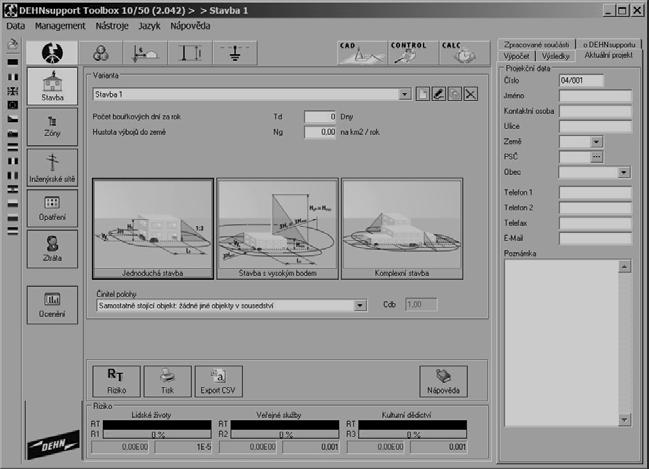Screen dimensions: 649x469
Task: Click the R2 Veřejné služby progress bar
Action: coord(285,434)
